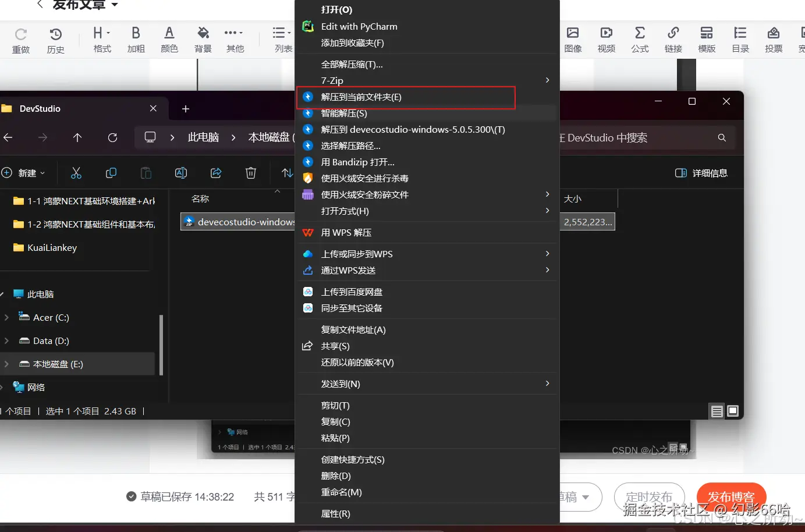Select 复制文件地址(A) menu entry
This screenshot has height=532, width=805.
pyautogui.click(x=427, y=329)
